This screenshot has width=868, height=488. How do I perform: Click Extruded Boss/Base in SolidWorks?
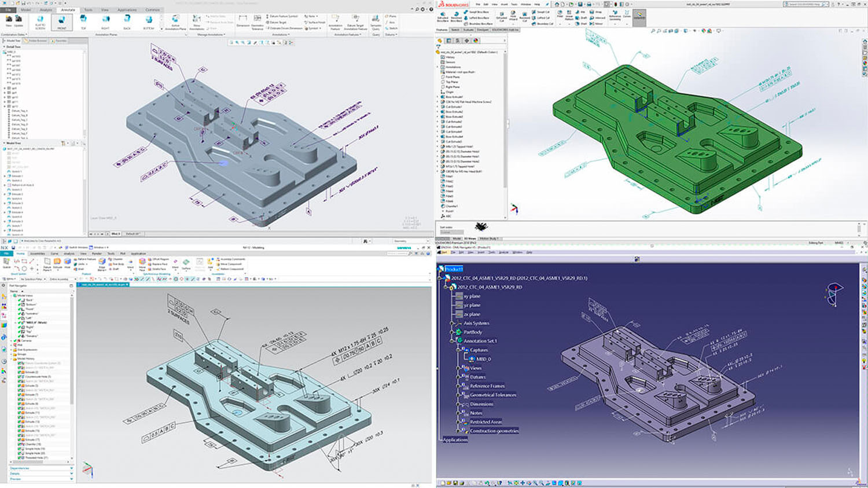pyautogui.click(x=443, y=17)
